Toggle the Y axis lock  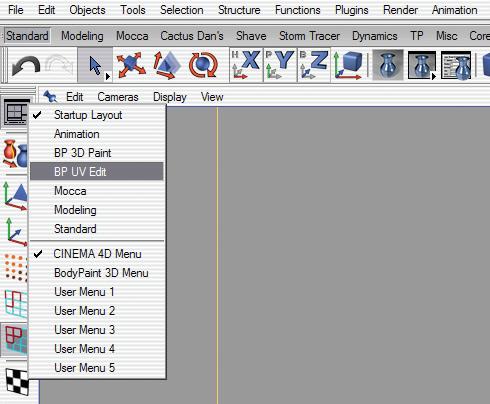[x=280, y=65]
